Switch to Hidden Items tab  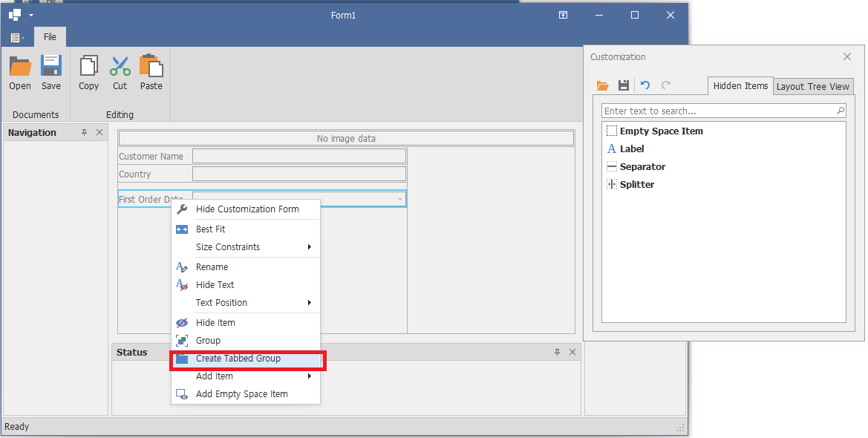740,86
